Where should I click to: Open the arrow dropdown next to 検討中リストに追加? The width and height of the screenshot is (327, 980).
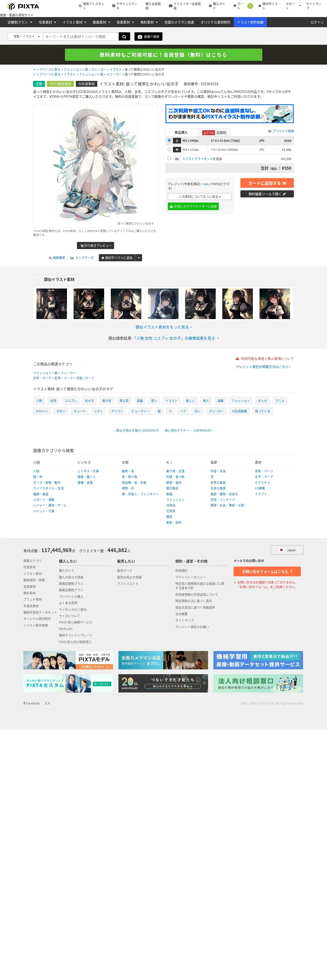139,258
